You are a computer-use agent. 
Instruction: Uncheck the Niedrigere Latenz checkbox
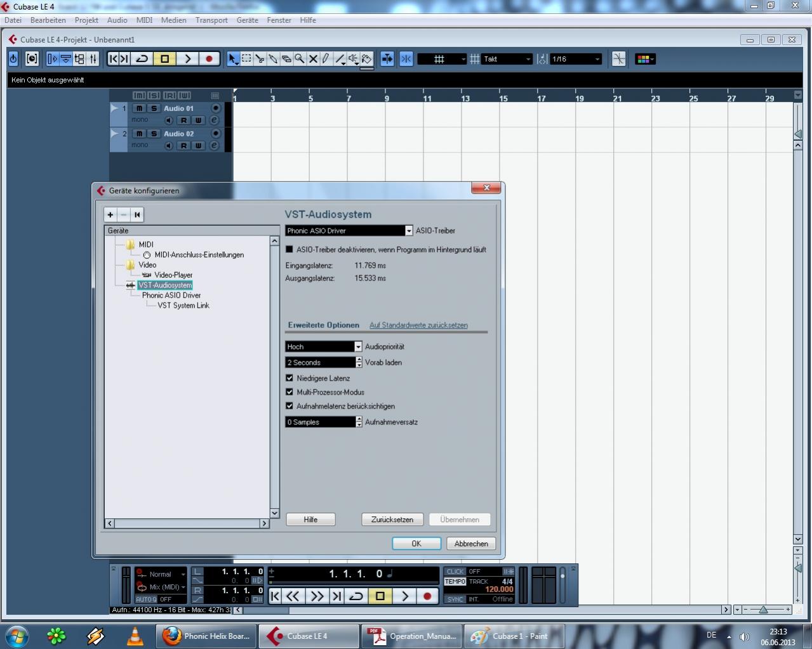coord(290,378)
